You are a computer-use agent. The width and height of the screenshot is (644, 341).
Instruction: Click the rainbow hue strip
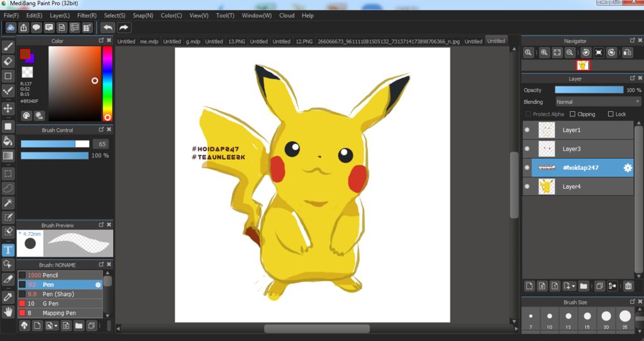click(x=107, y=84)
